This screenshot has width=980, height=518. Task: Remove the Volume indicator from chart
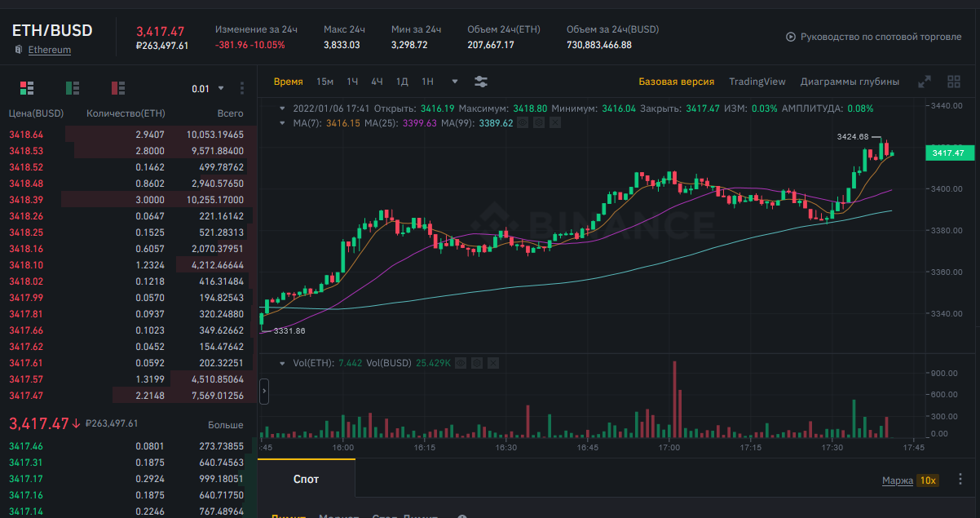coord(493,362)
